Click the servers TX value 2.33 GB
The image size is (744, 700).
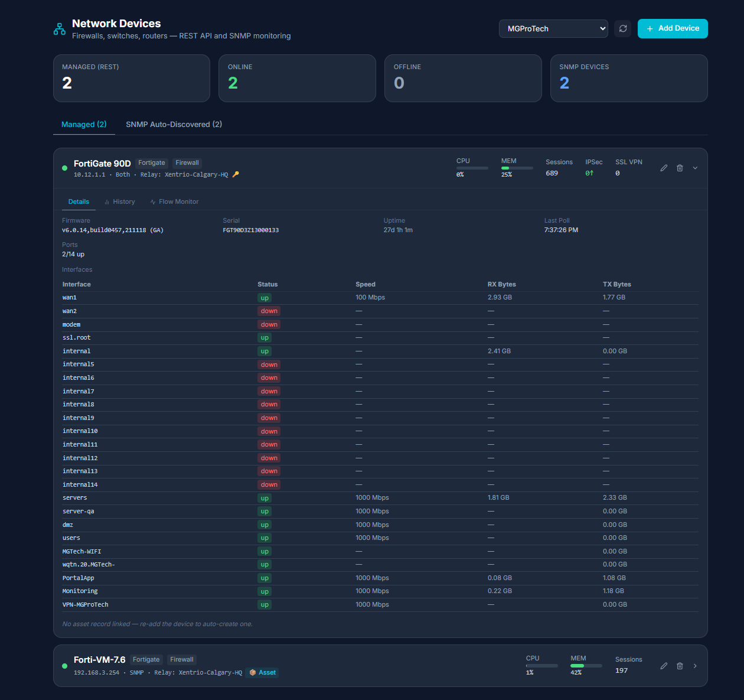[615, 498]
